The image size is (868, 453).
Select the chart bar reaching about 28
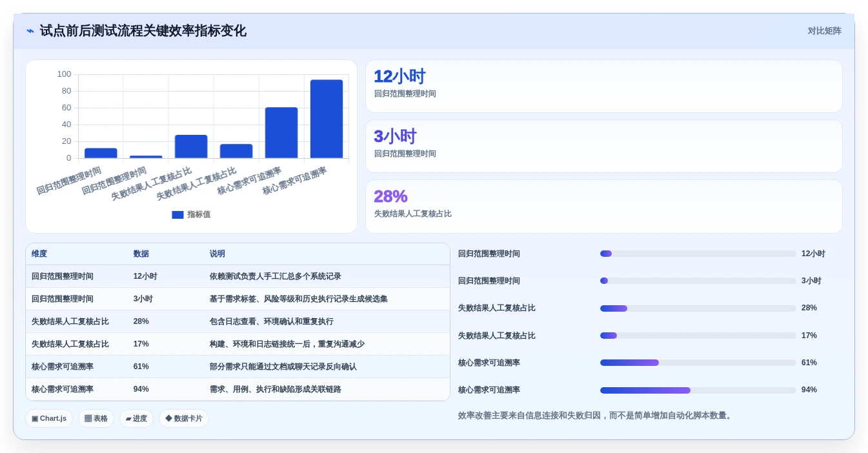click(191, 146)
